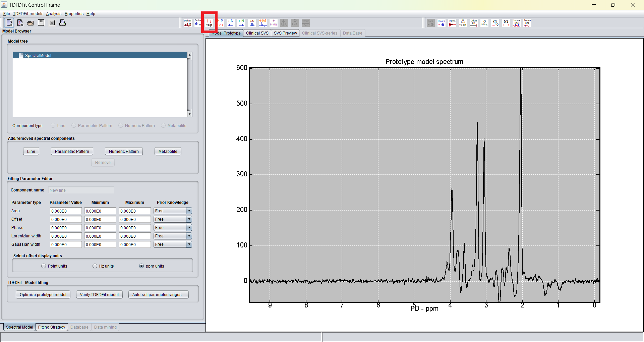
Task: Click the new blank model icon
Action: [x=9, y=23]
